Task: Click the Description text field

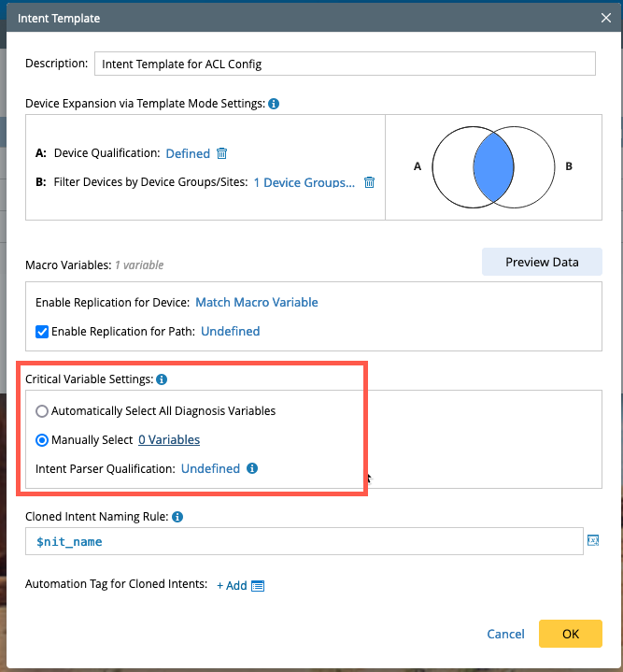Action: pos(346,64)
